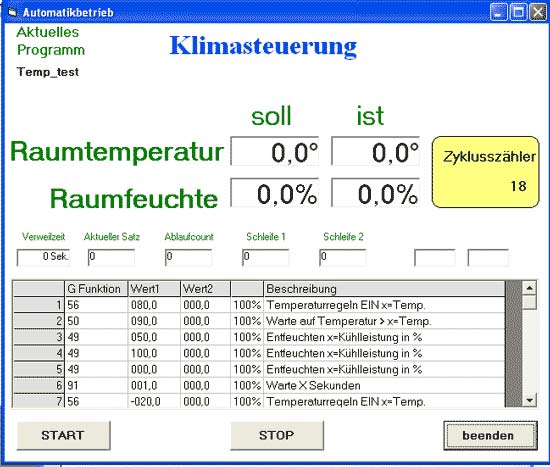
Task: Click G Funktion cell 91 in row 6
Action: (x=96, y=386)
